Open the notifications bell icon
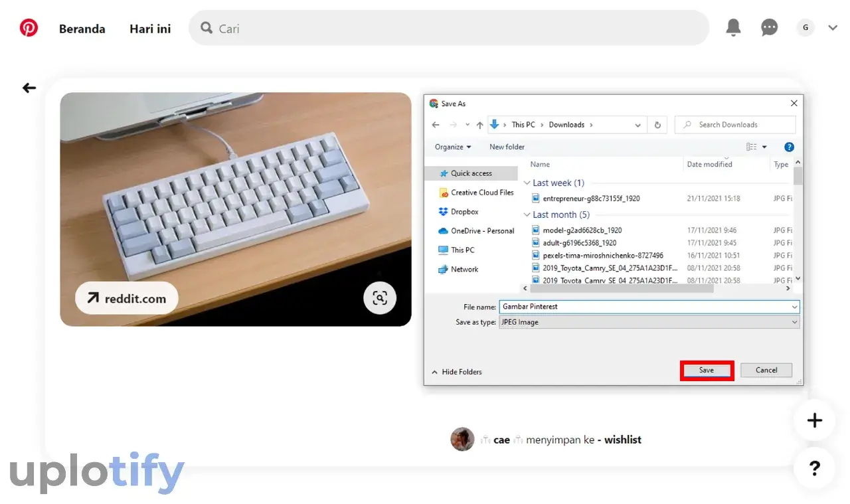The height and width of the screenshot is (504, 850). pos(733,27)
